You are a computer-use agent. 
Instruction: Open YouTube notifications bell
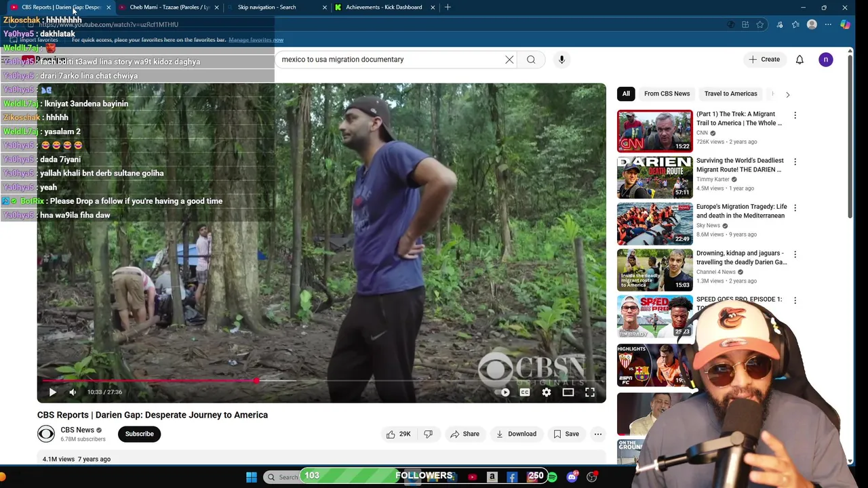[800, 60]
